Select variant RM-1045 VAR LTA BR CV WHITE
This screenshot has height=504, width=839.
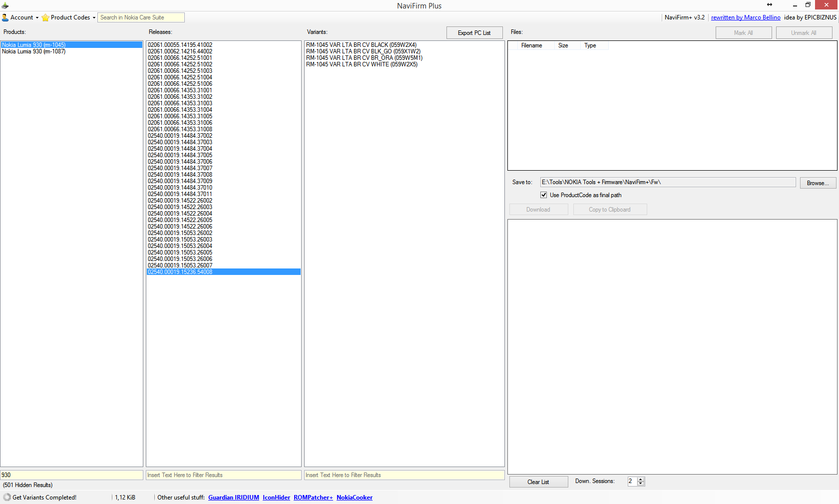click(x=404, y=64)
